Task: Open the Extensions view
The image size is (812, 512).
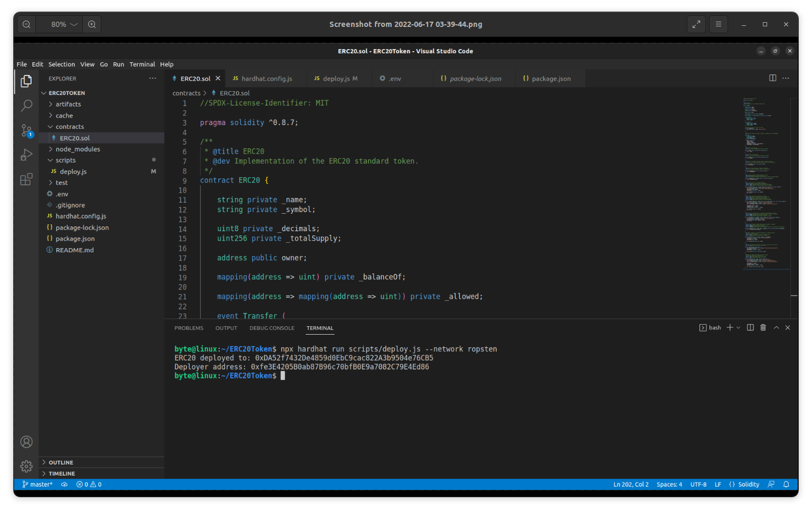Action: click(x=26, y=179)
